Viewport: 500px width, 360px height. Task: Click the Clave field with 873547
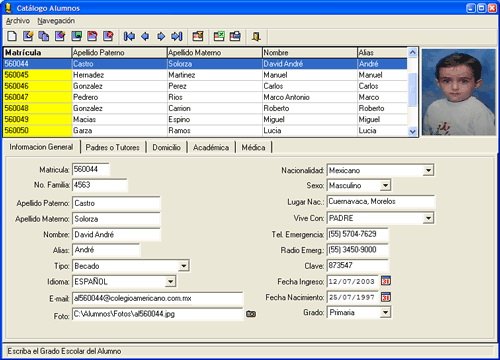[358, 266]
